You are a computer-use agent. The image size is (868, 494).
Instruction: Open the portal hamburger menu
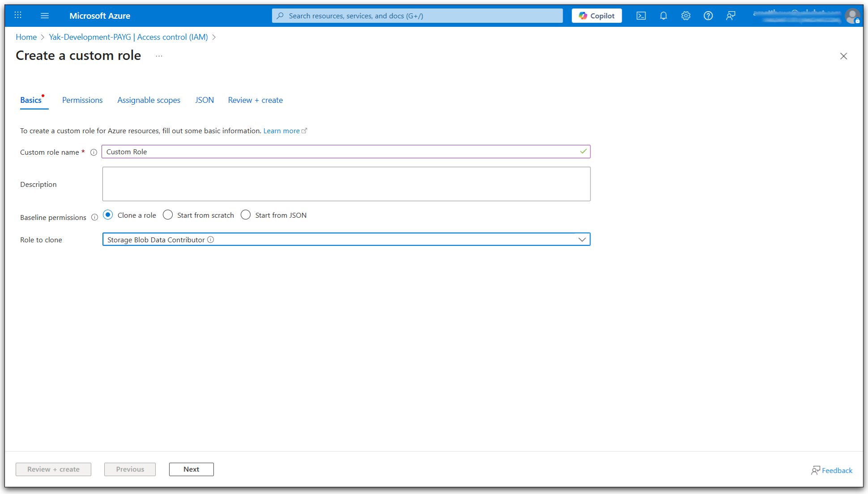45,16
